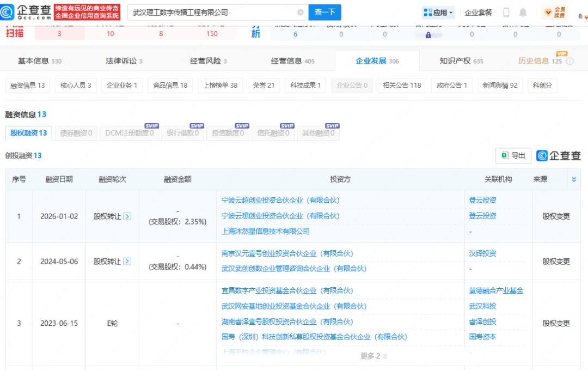Click the detail arrow icon beside 2026-01-02 股权转让

tap(127, 216)
